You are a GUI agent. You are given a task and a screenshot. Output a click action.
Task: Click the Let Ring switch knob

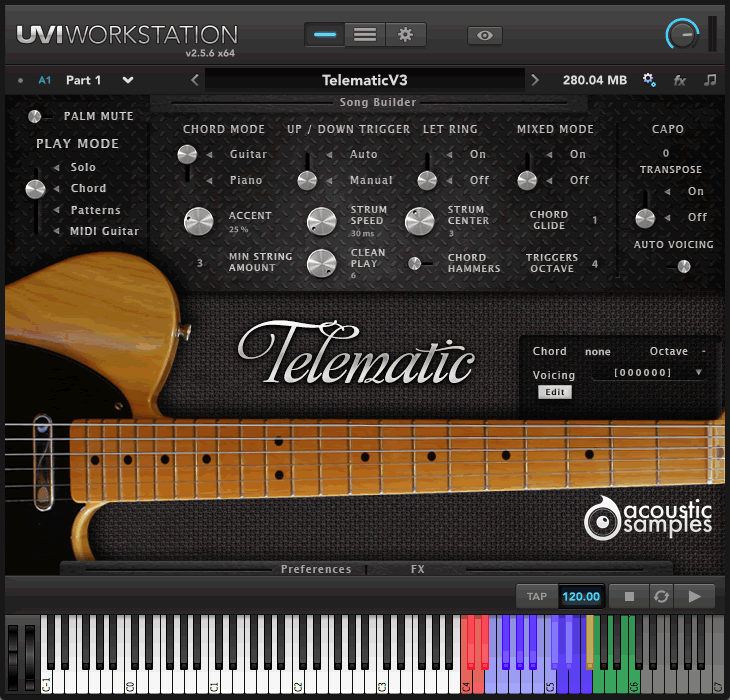427,181
